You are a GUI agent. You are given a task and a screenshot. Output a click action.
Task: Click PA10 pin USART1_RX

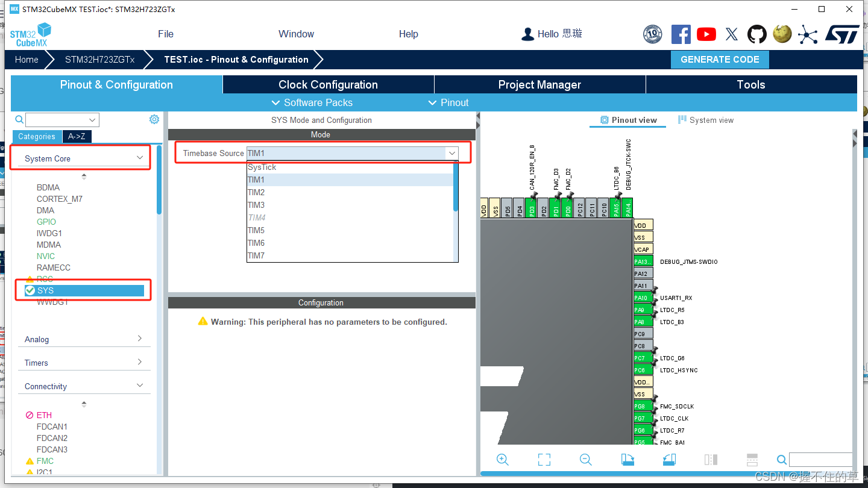644,298
